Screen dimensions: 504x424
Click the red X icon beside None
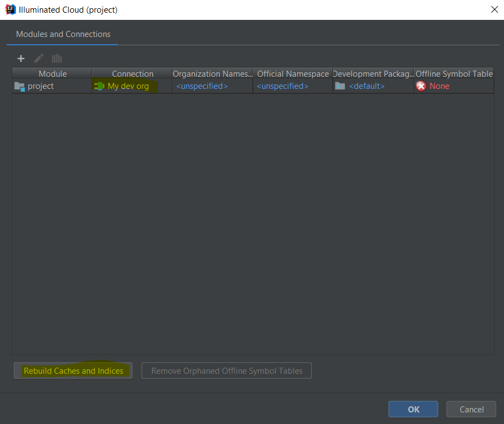tap(421, 86)
